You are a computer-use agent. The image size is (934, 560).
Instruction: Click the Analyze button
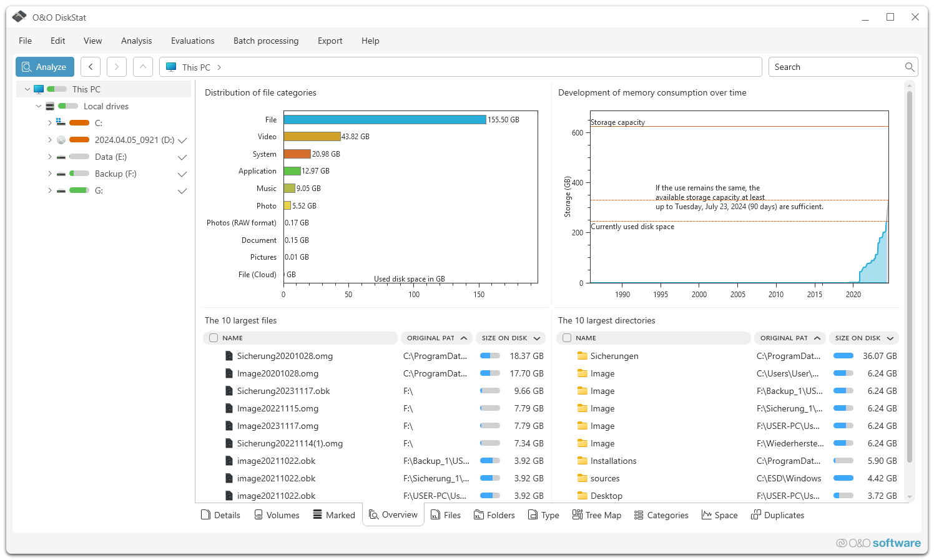pyautogui.click(x=45, y=67)
